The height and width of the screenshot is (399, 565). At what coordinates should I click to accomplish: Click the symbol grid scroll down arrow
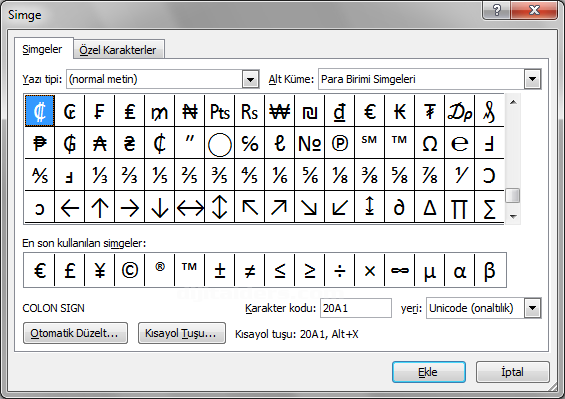coord(513,216)
